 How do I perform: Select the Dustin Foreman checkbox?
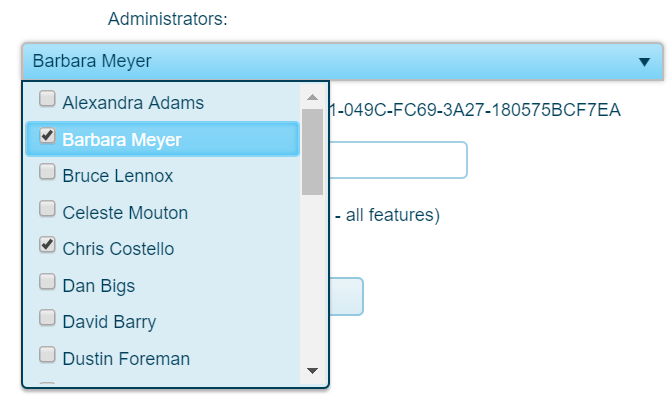tap(47, 355)
